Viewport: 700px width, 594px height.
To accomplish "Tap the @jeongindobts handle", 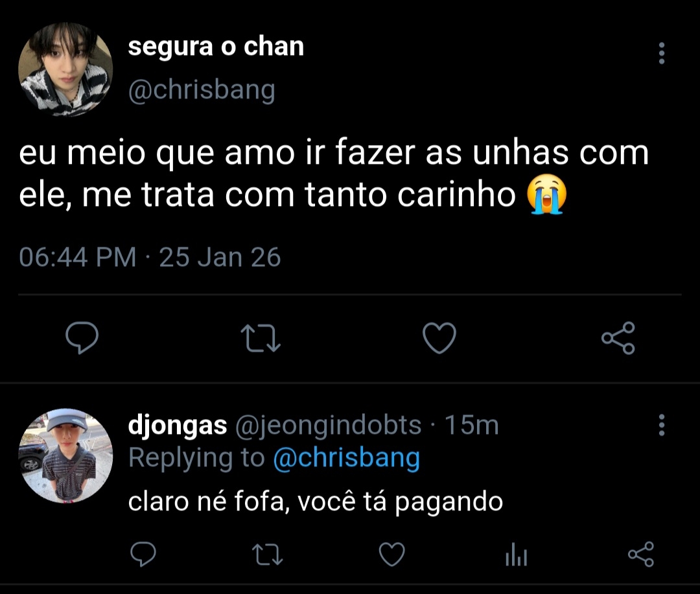I will click(327, 426).
